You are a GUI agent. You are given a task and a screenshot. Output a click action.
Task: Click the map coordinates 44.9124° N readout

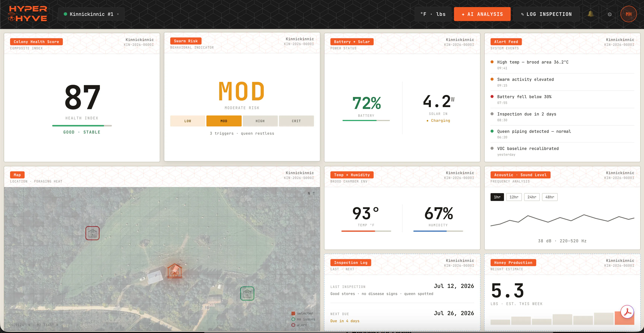point(34,325)
